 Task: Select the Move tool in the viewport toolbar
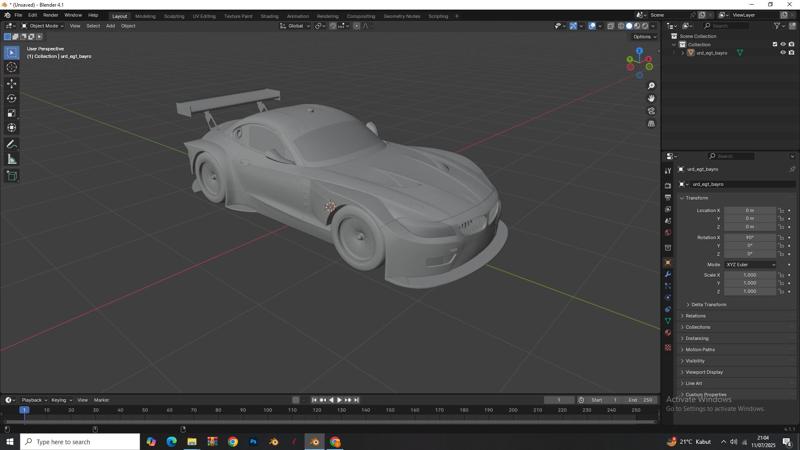(12, 83)
